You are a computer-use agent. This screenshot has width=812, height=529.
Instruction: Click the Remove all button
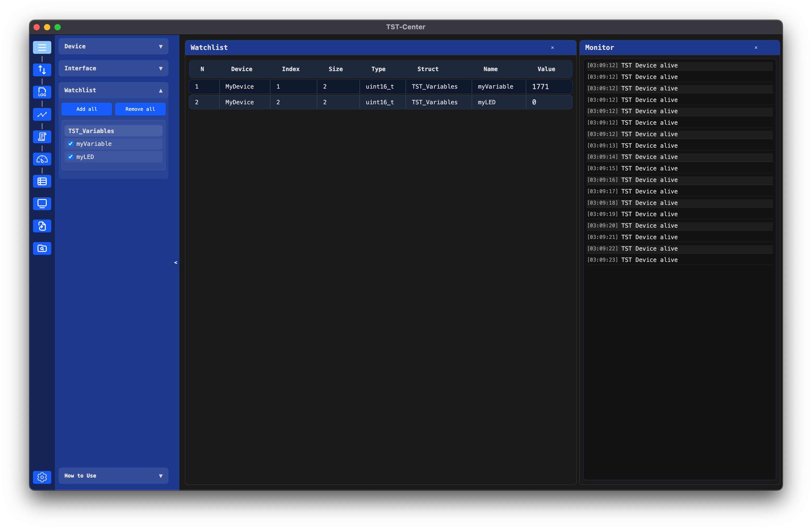pyautogui.click(x=140, y=109)
